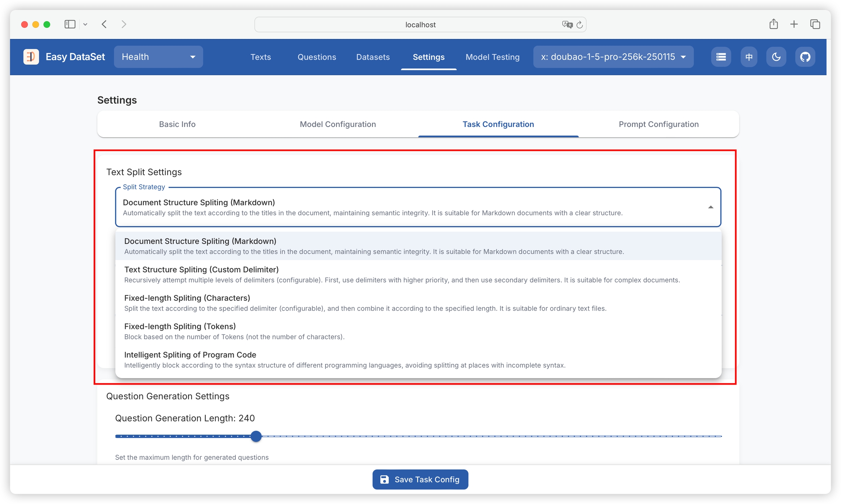Open the Model Configuration tab
This screenshot has width=841, height=504.
pyautogui.click(x=338, y=124)
